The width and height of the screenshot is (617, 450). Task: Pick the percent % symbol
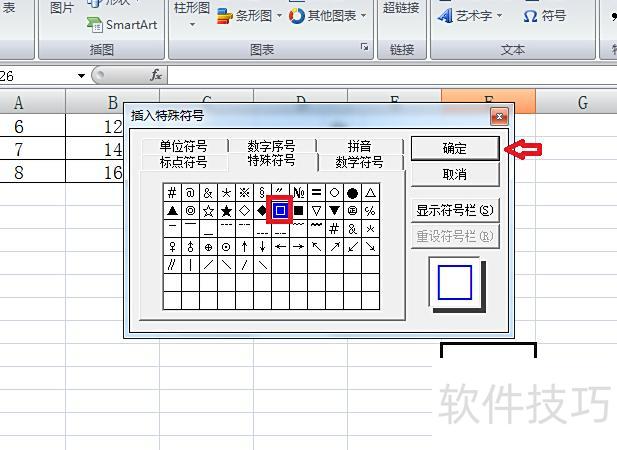coord(370,211)
